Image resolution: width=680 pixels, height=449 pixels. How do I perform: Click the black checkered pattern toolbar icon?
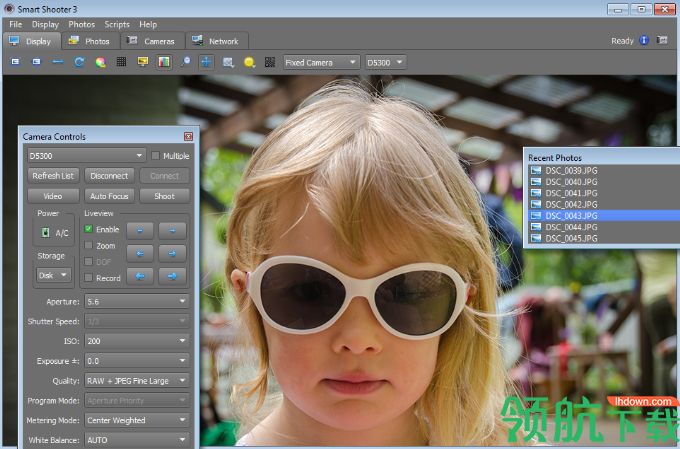[270, 62]
